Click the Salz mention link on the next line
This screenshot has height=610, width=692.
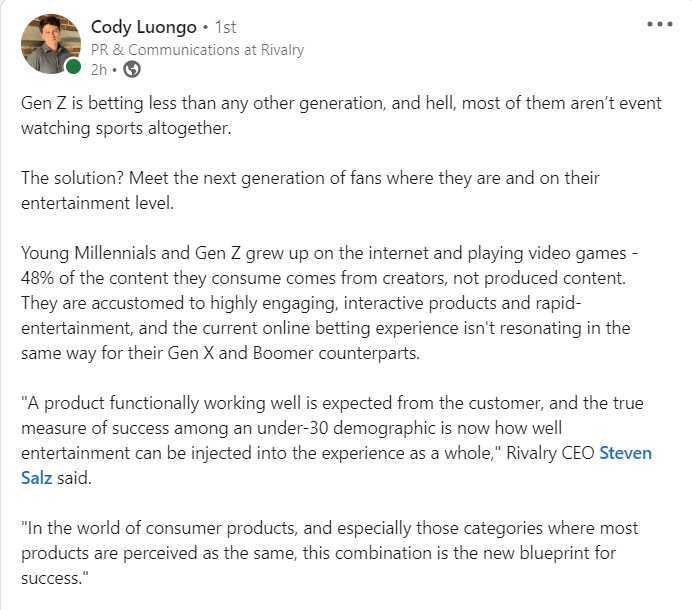[37, 478]
